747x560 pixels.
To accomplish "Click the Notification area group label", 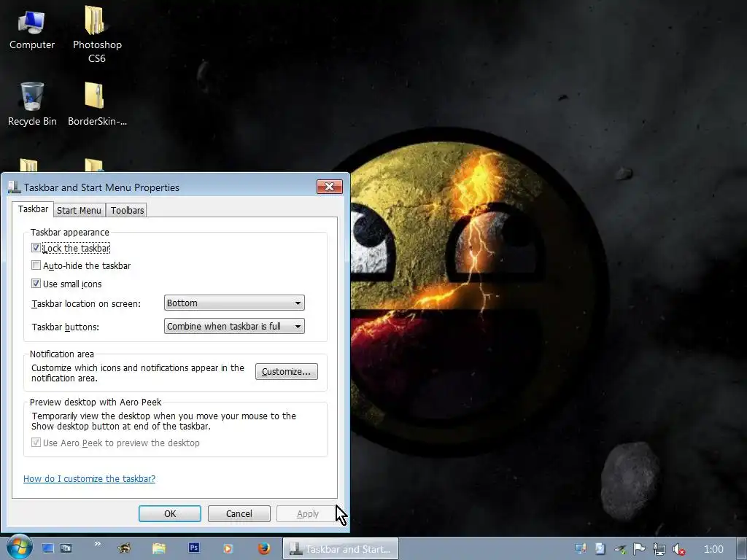I will point(62,354).
